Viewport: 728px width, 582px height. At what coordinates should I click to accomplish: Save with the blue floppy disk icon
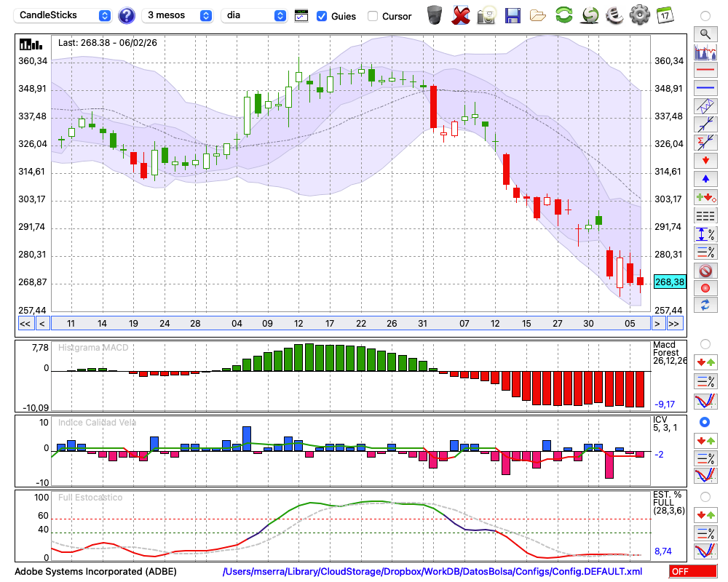pyautogui.click(x=513, y=15)
